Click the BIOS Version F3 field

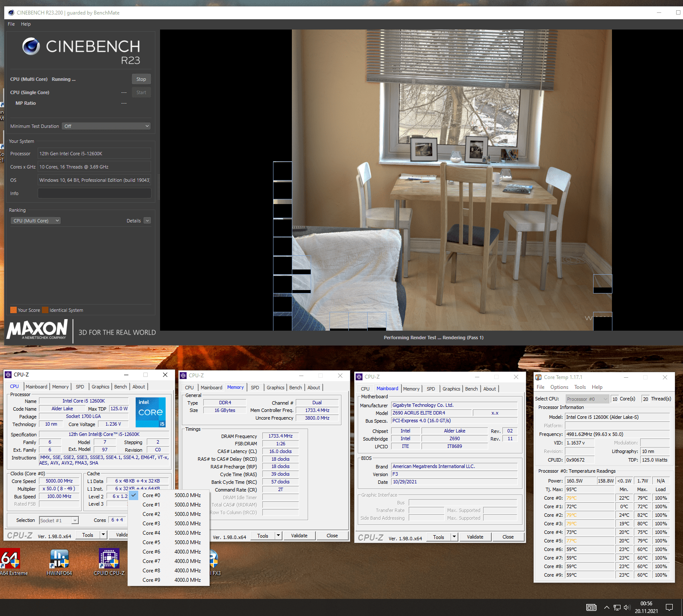click(x=454, y=474)
